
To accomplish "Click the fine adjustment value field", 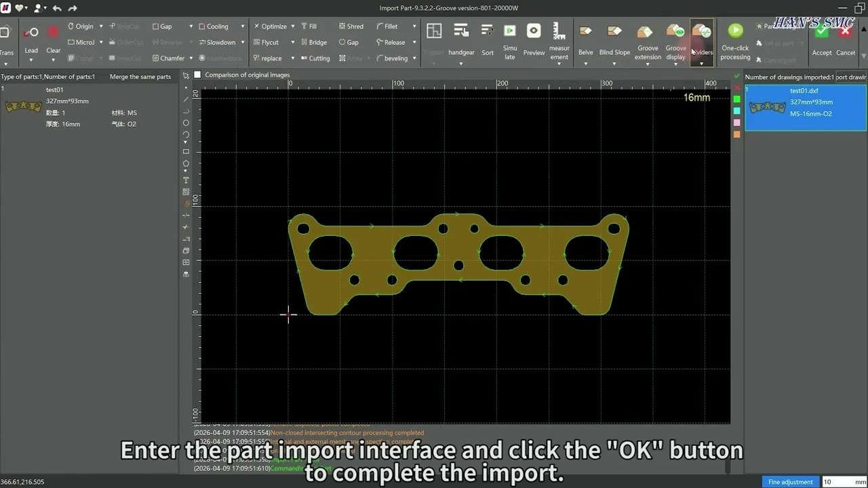I will [x=838, y=482].
